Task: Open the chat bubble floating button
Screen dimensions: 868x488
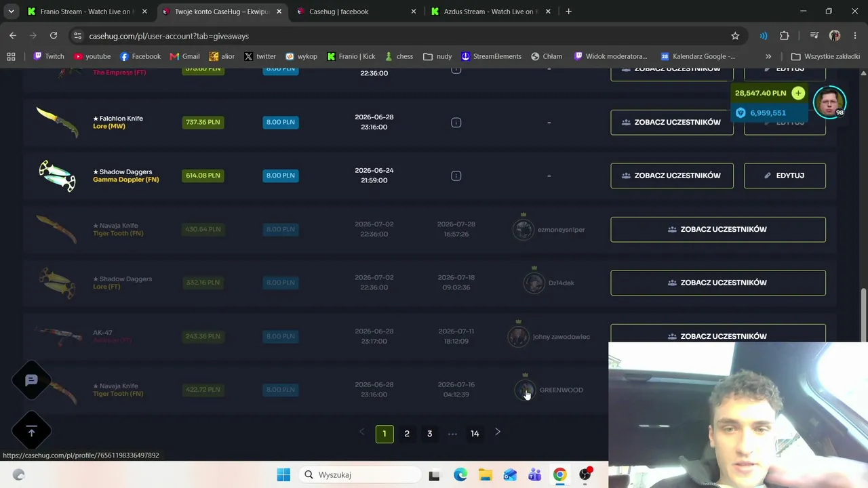Action: (x=31, y=380)
